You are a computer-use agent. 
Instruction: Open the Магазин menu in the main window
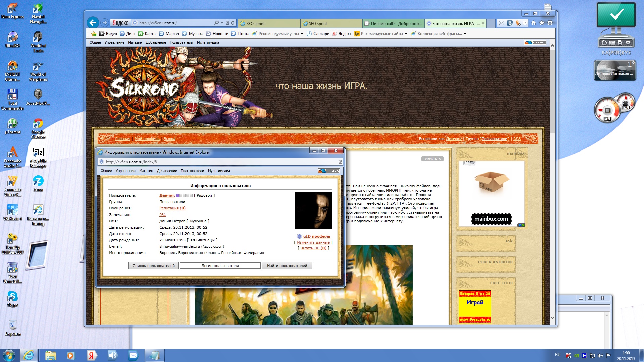(135, 42)
